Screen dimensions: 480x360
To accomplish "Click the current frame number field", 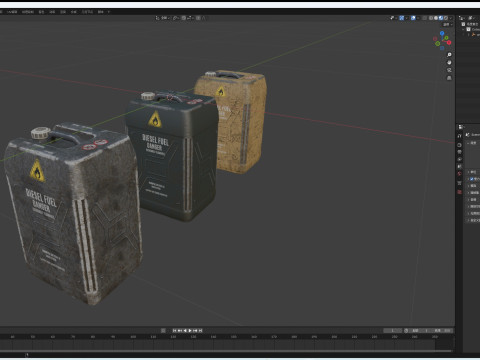I will pyautogui.click(x=392, y=330).
